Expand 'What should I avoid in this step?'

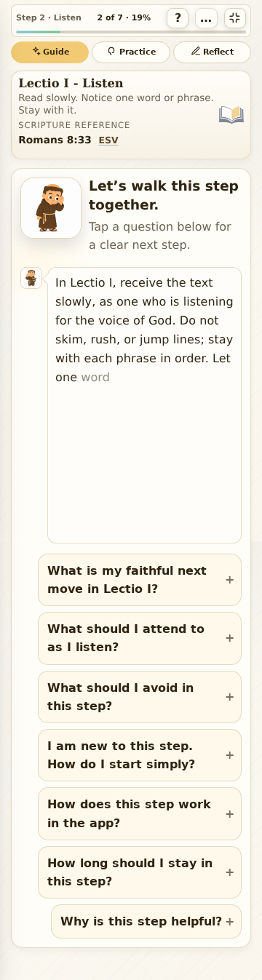[x=140, y=697]
